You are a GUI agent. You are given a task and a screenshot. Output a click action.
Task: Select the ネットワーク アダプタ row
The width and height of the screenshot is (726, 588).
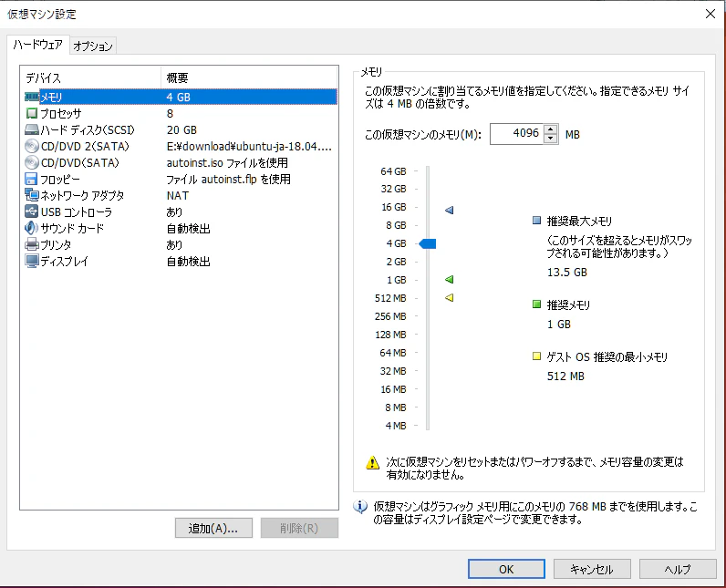coord(181,195)
